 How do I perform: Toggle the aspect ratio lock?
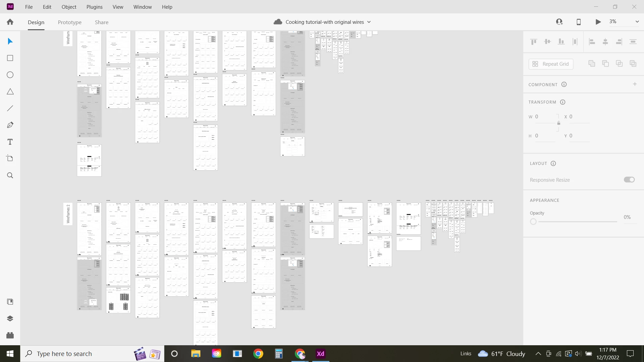pos(558,123)
